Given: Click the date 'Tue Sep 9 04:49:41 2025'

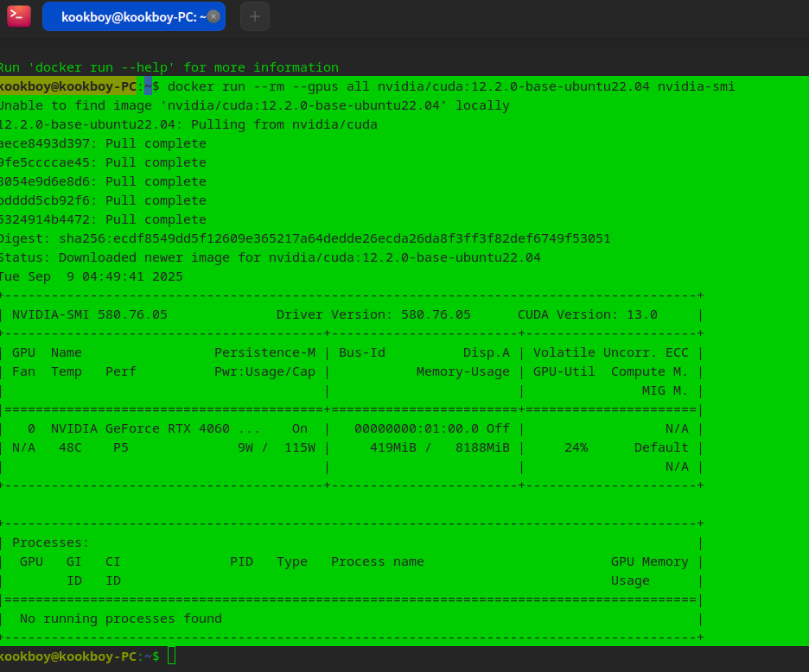Looking at the screenshot, I should (92, 276).
